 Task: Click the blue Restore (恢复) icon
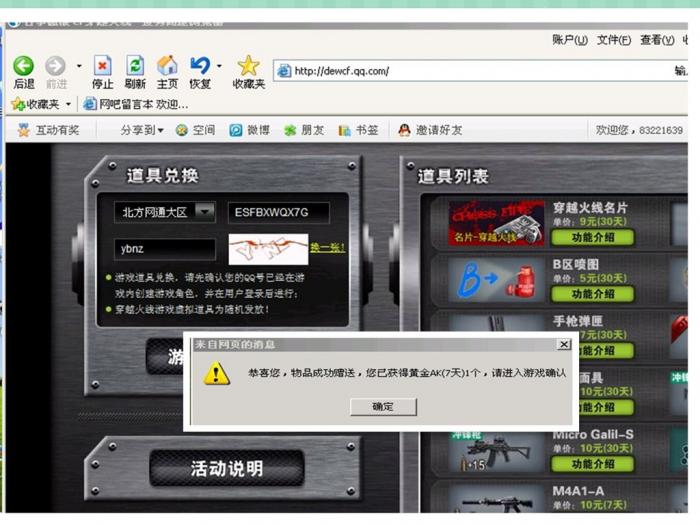(200, 66)
